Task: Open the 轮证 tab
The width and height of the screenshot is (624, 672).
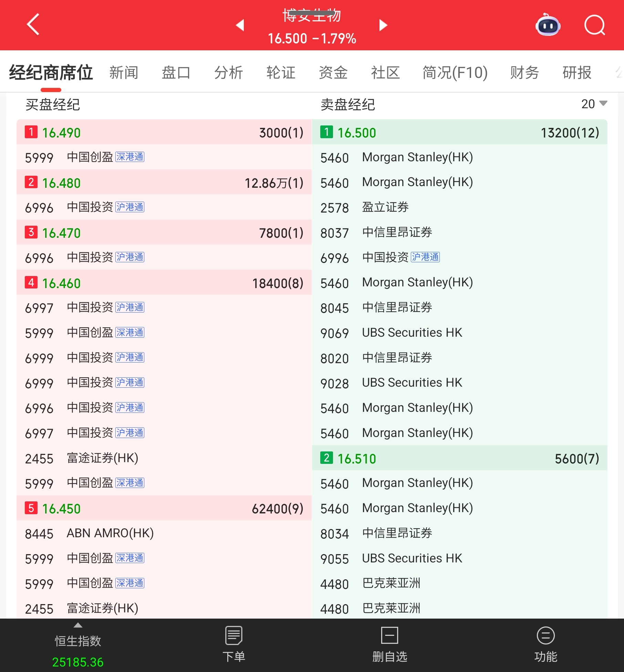Action: point(281,73)
